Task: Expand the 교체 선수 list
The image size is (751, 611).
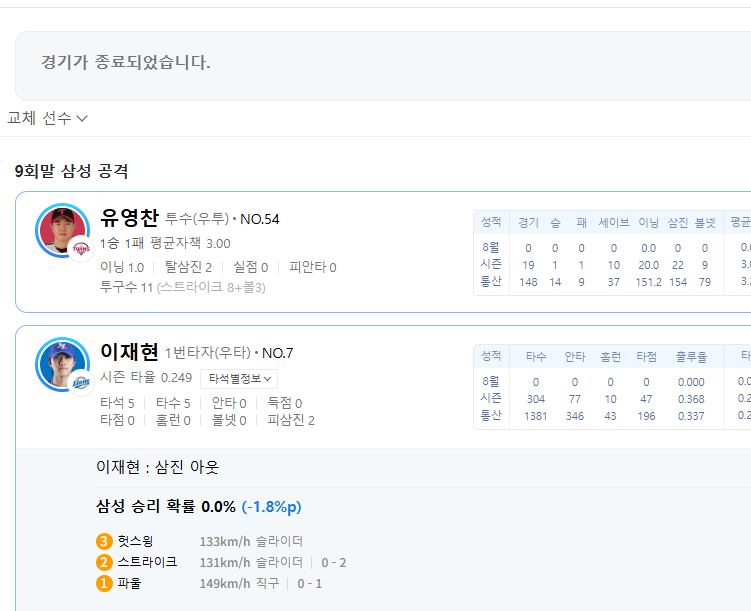Action: 47,118
